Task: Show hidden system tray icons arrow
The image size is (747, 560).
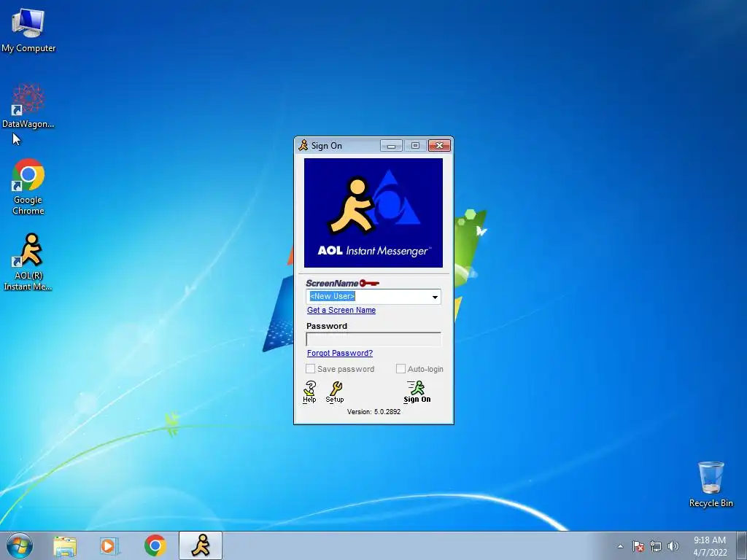Action: point(620,546)
